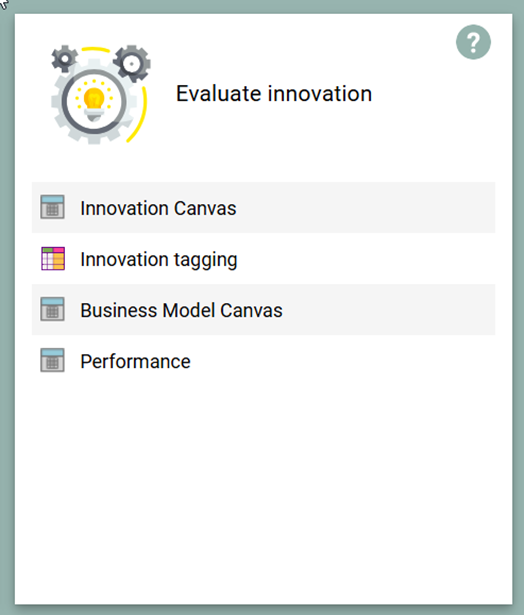This screenshot has height=615, width=524.
Task: Click the Innovation Canvas model icon
Action: click(x=53, y=207)
